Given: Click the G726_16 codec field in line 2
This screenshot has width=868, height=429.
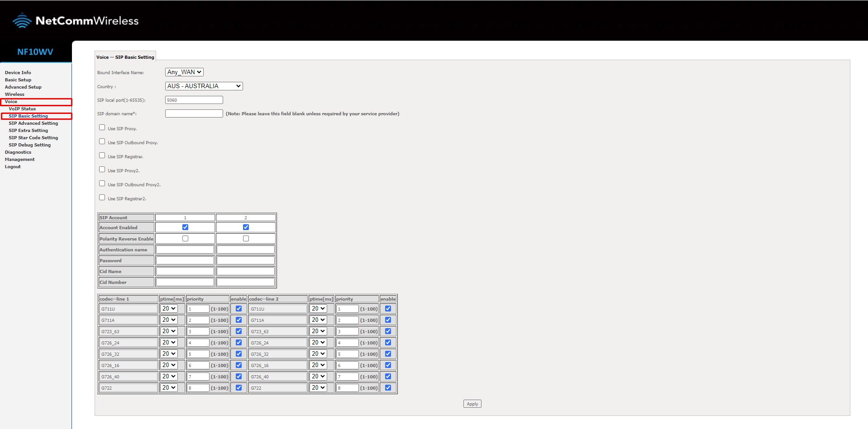Looking at the screenshot, I should point(278,365).
